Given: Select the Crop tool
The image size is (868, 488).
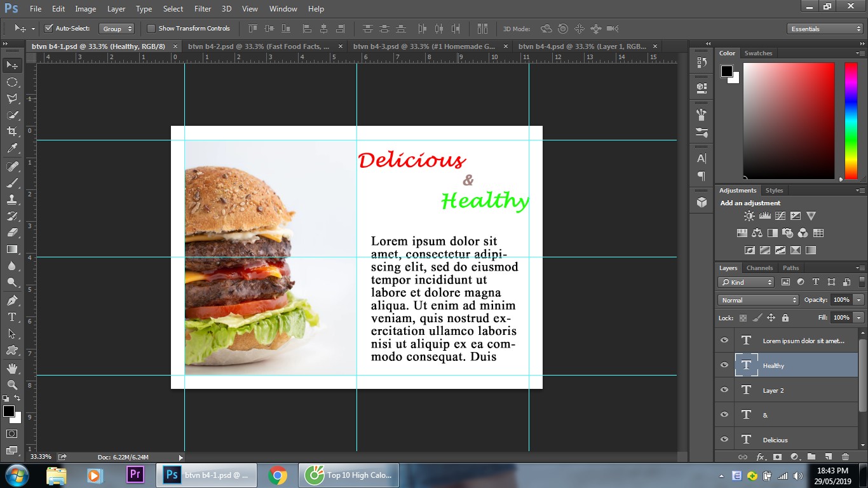Looking at the screenshot, I should 12,132.
